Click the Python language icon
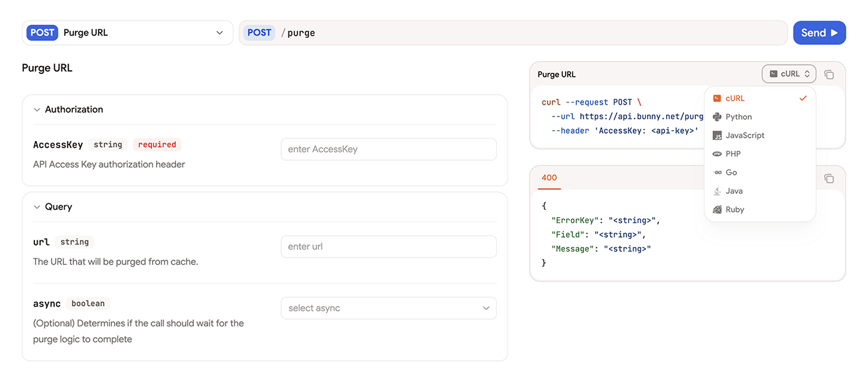The width and height of the screenshot is (868, 382). coord(716,117)
